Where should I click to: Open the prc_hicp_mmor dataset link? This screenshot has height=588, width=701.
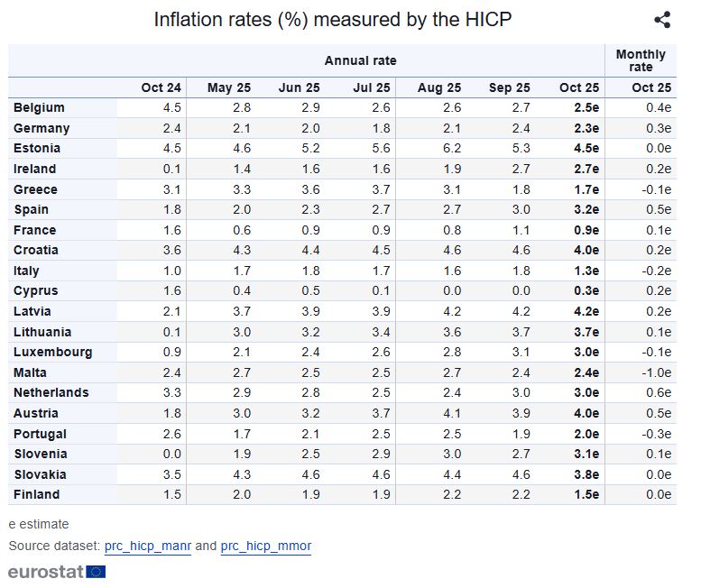(265, 546)
